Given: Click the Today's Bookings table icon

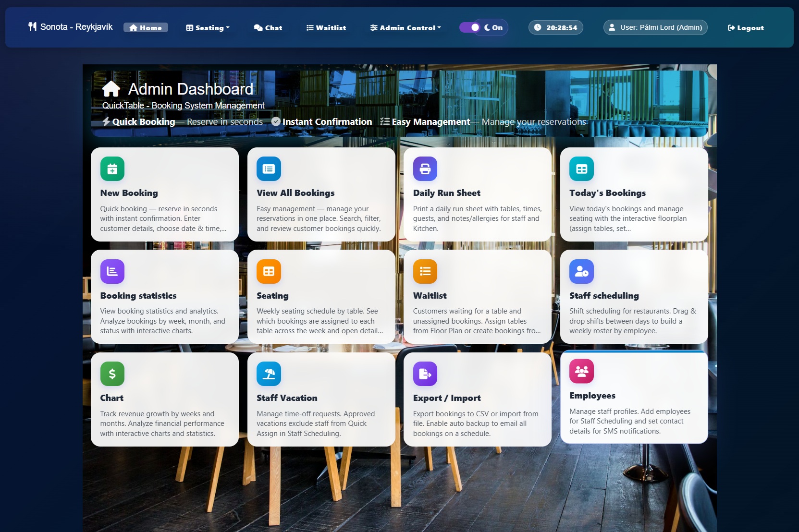Looking at the screenshot, I should [x=581, y=169].
